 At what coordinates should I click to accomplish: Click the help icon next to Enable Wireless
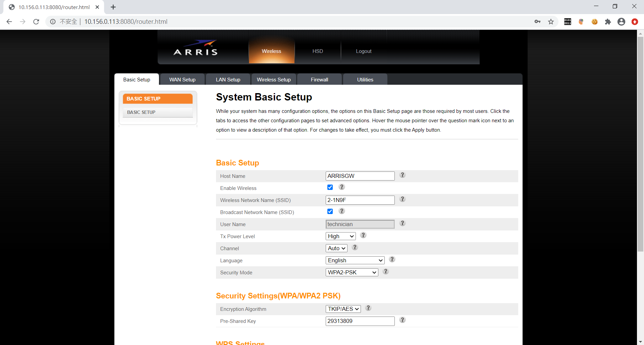pos(341,187)
